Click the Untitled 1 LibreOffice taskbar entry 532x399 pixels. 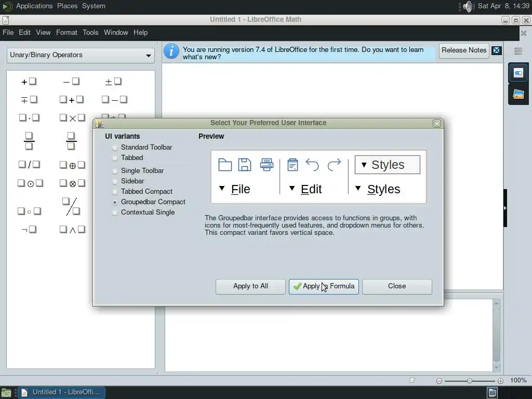[x=62, y=393]
